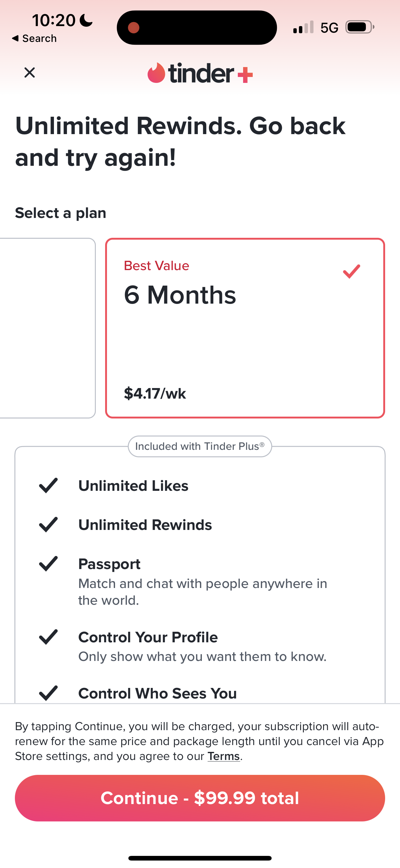Viewport: 400px width, 868px height.
Task: Tap the checkmark beside Unlimited Likes
Action: pos(48,486)
